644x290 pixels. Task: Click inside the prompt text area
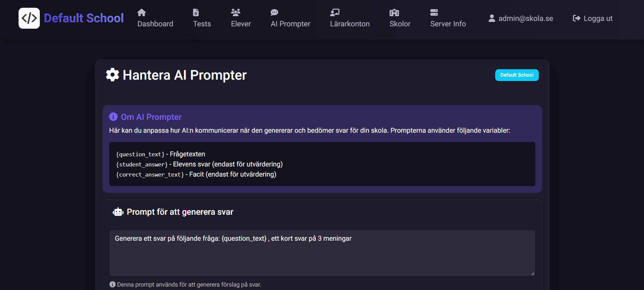pos(322,253)
